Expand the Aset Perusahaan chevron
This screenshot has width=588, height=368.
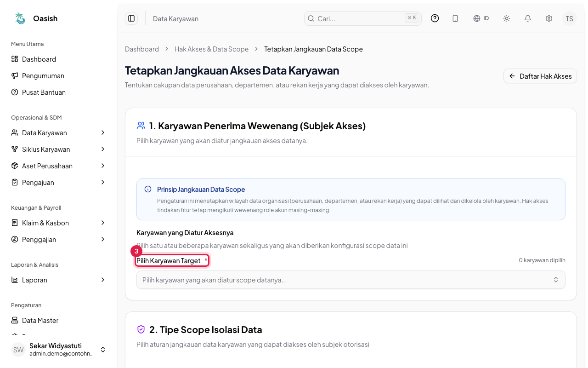click(x=103, y=166)
